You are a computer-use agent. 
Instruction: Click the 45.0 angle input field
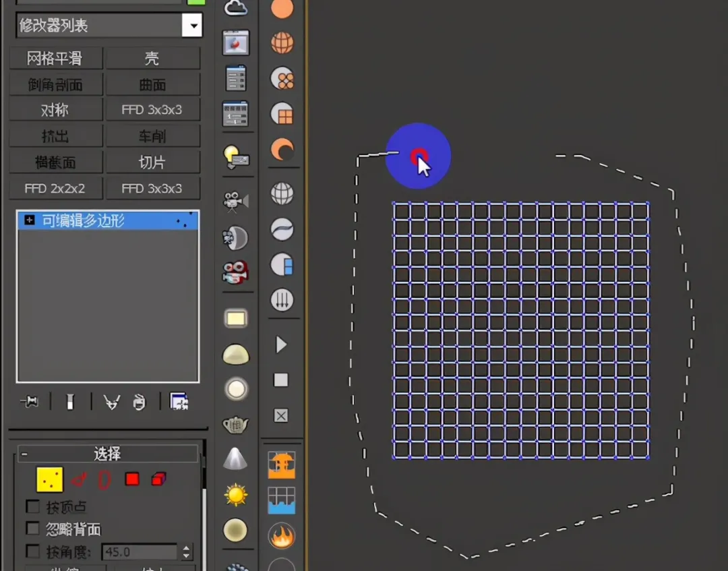point(139,552)
